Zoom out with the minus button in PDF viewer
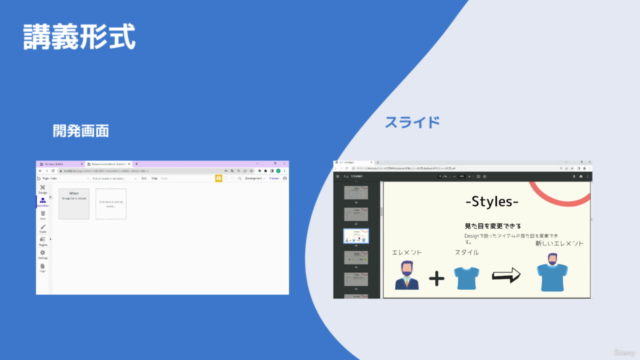The width and height of the screenshot is (640, 360). click(454, 176)
